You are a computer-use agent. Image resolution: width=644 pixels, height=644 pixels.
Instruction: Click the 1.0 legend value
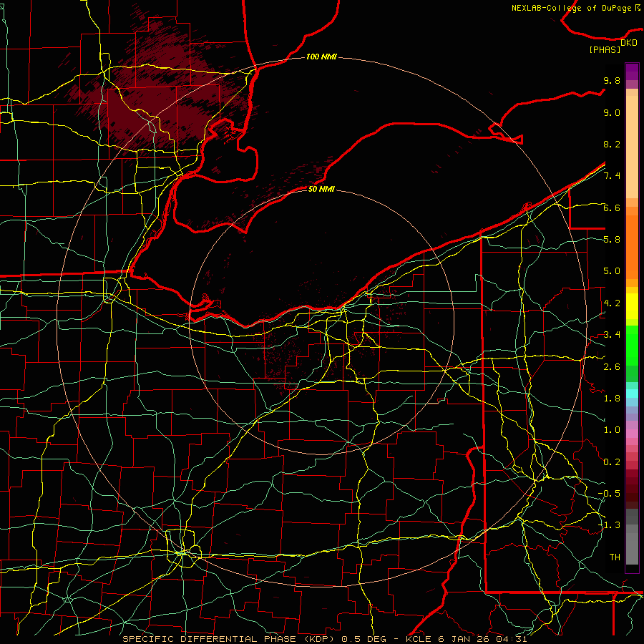[612, 430]
